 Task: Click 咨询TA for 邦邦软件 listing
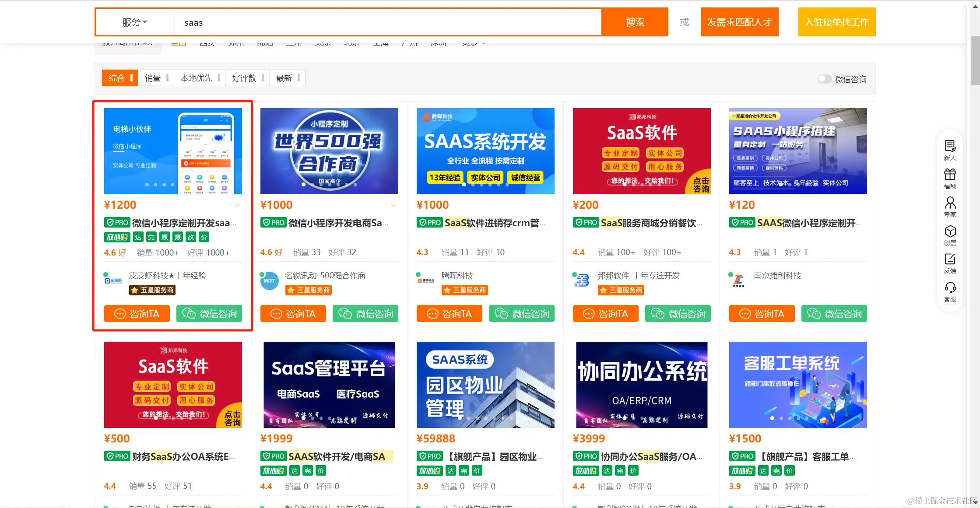point(606,314)
